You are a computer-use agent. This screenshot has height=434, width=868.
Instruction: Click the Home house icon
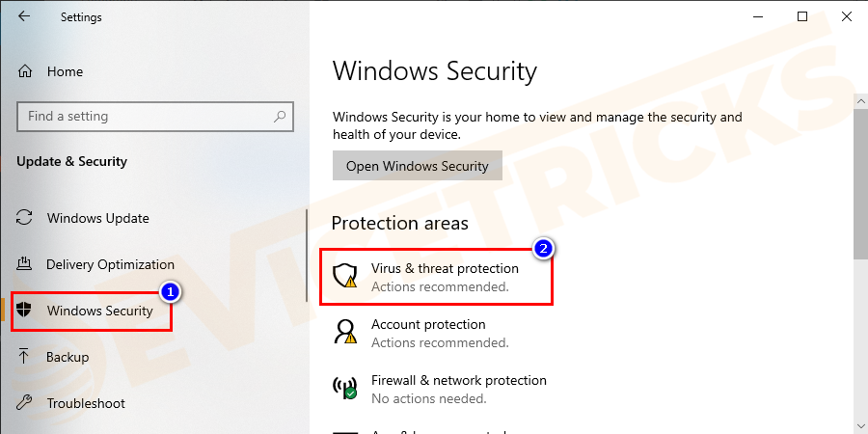[x=26, y=71]
